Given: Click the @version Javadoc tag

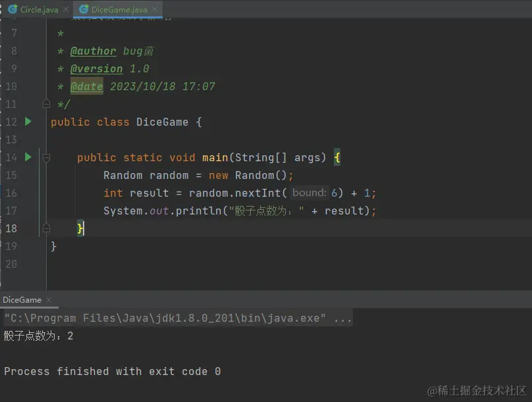Looking at the screenshot, I should point(96,69).
